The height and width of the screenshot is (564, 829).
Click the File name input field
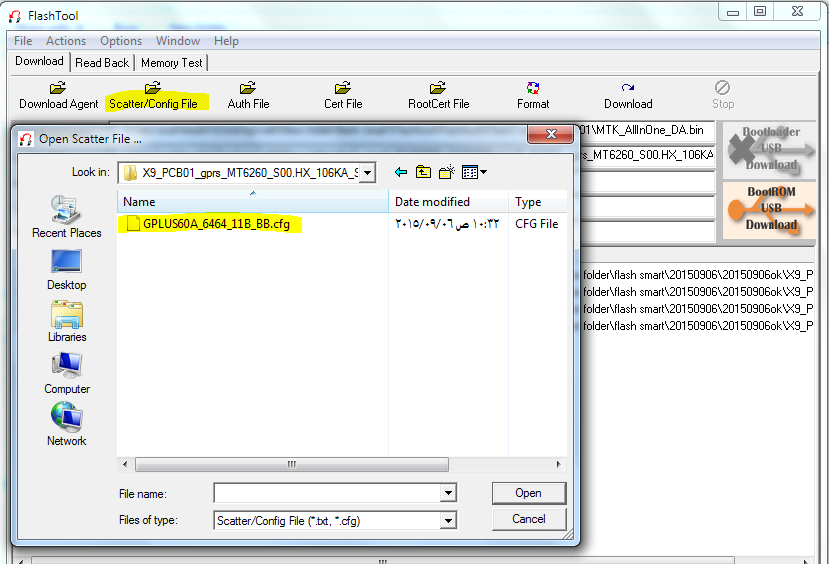(x=327, y=493)
